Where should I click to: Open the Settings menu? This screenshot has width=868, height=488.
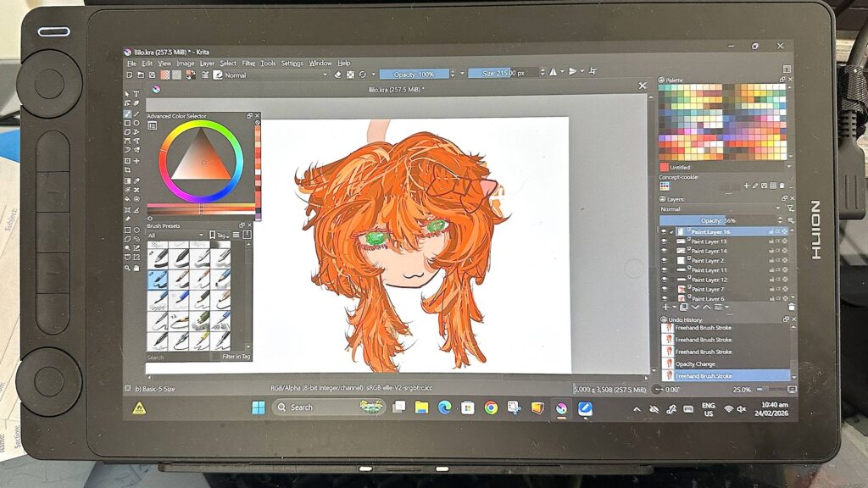[x=292, y=64]
